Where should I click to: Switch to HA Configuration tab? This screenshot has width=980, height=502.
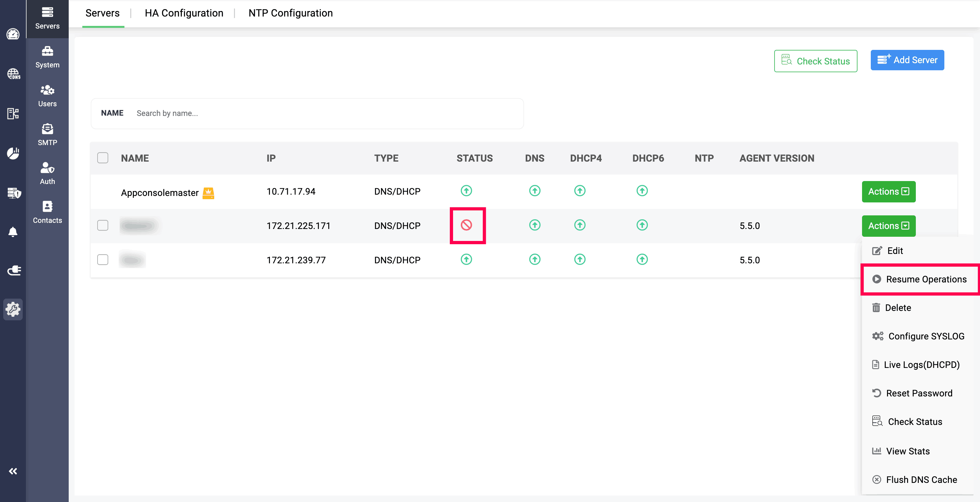(x=184, y=13)
